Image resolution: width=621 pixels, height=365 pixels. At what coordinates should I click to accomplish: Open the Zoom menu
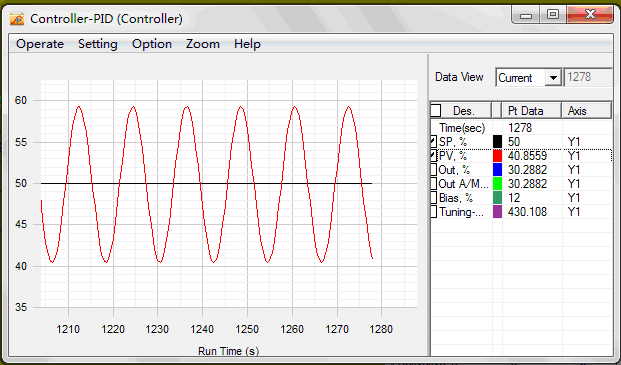click(x=203, y=44)
